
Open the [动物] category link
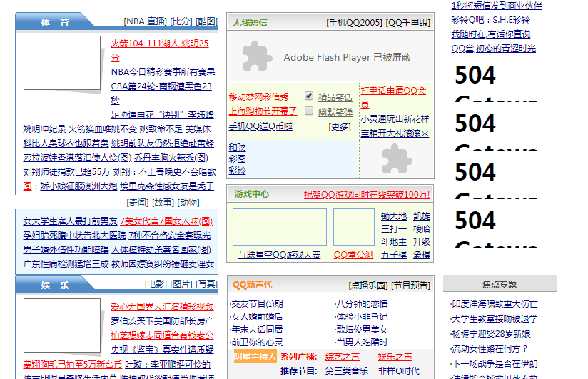188,203
